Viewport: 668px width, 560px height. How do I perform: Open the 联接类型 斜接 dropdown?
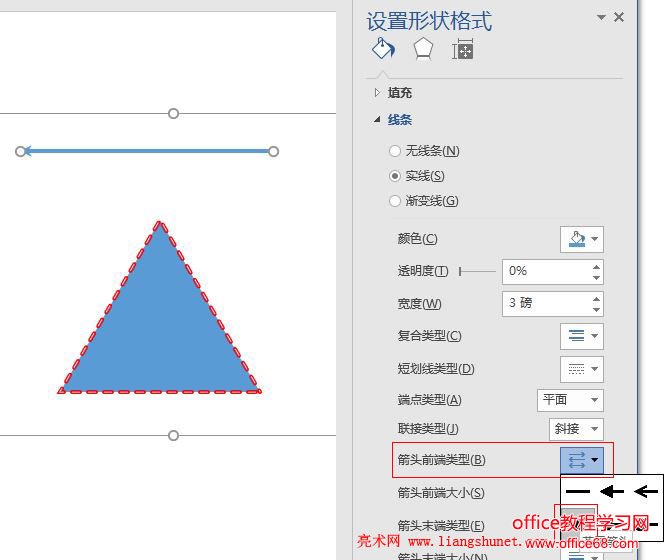[576, 429]
